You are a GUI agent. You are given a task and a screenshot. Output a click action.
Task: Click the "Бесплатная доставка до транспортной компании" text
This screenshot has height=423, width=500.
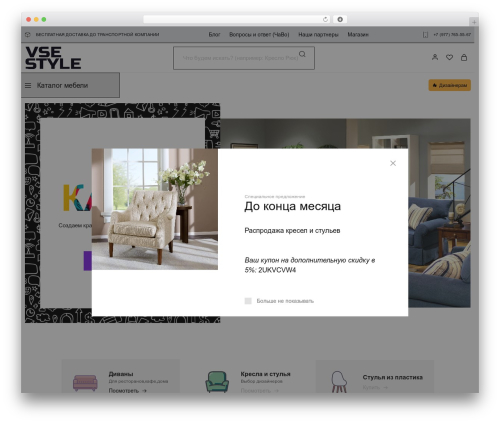[97, 34]
